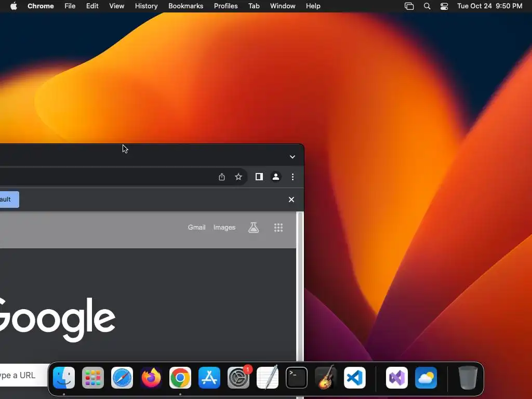The width and height of the screenshot is (532, 399).
Task: Launch GarageBand from the Dock
Action: click(326, 378)
